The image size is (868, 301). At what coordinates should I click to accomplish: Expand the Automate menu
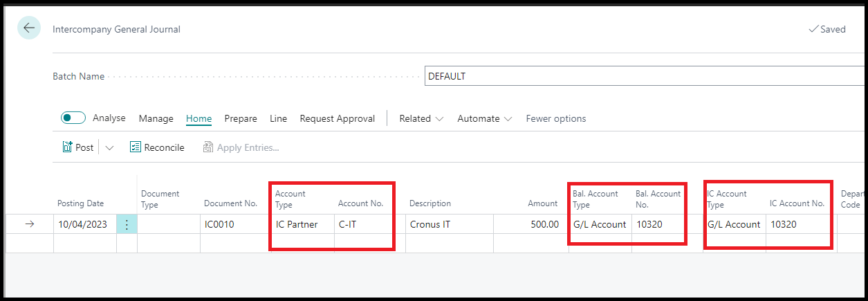(x=484, y=118)
